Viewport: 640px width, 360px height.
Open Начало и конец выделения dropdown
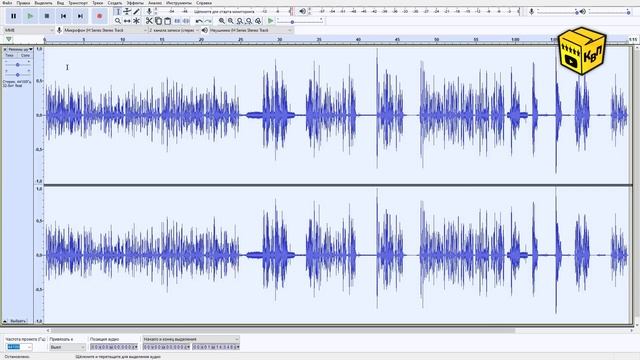[191, 339]
